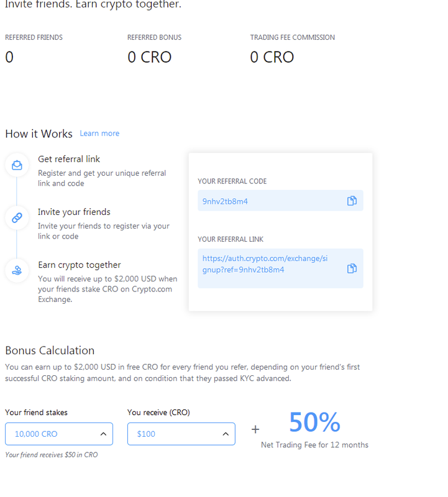This screenshot has width=448, height=497.
Task: Click the Referred Bonus CRO amount
Action: click(149, 57)
